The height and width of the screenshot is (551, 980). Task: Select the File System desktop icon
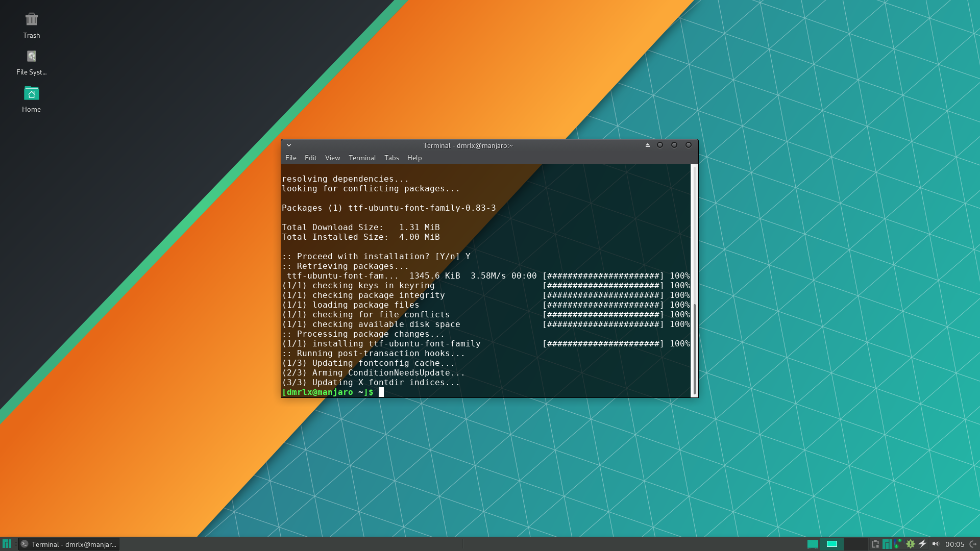tap(31, 62)
